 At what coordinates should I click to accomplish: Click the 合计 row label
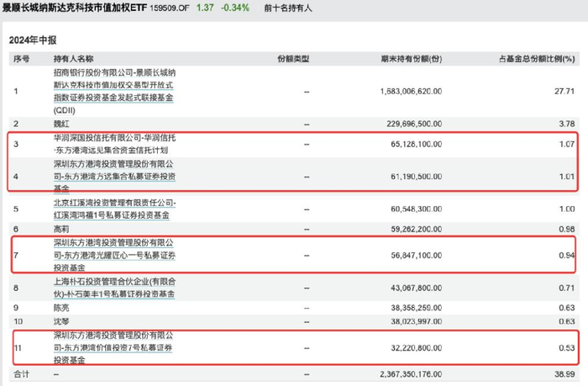[21, 374]
